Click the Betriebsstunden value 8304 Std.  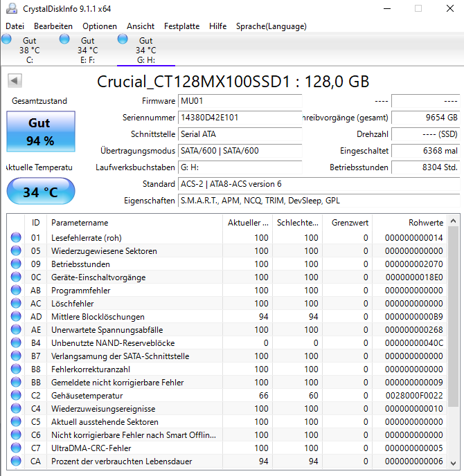tap(426, 167)
